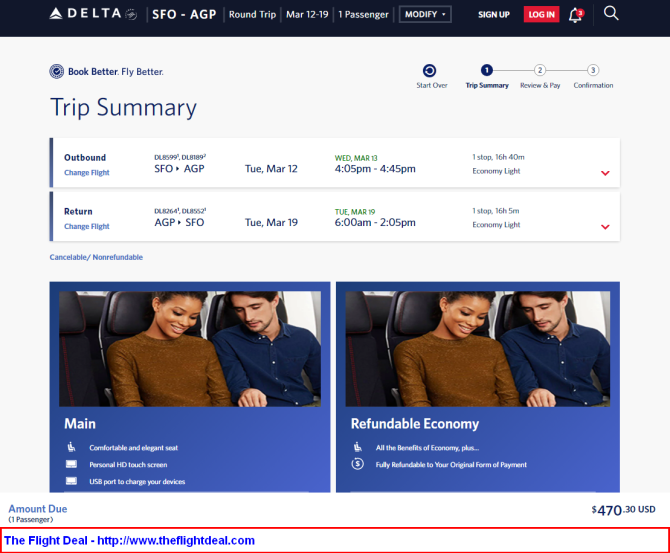Click the SFO - AGP route header
The width and height of the screenshot is (670, 553).
click(184, 15)
